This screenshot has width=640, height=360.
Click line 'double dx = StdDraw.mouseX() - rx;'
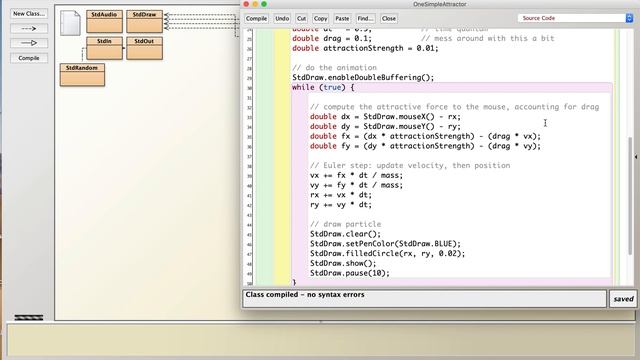(385, 117)
